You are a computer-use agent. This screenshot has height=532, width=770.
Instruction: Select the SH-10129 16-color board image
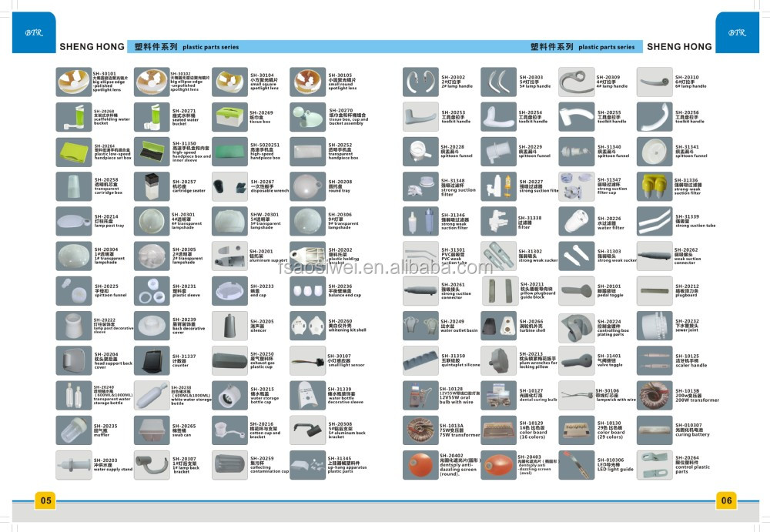(x=498, y=430)
